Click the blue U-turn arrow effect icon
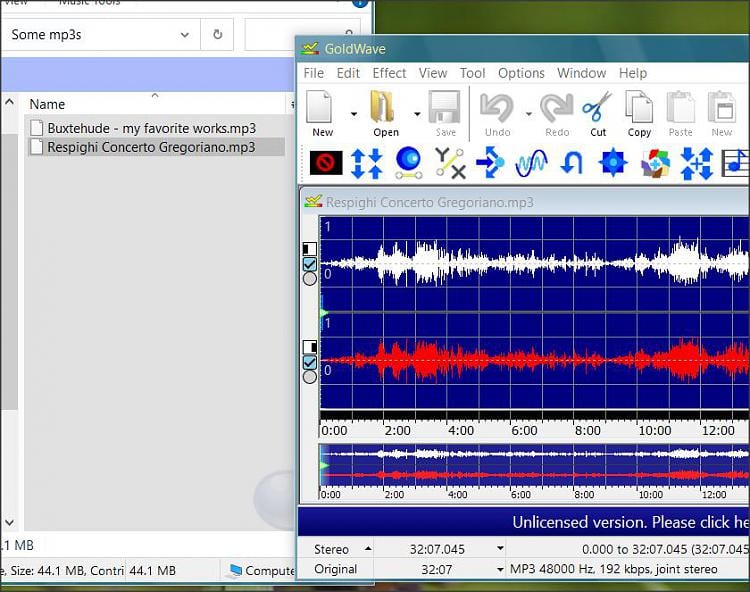 571,163
